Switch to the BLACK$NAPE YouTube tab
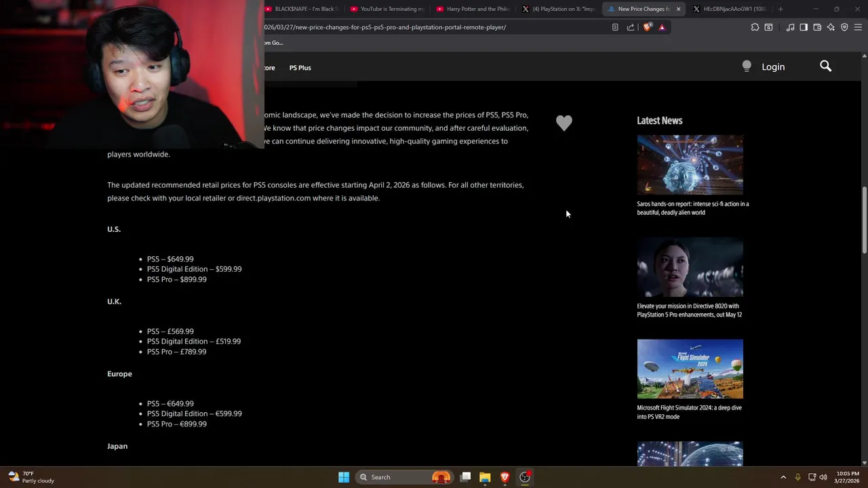Viewport: 868px width, 488px height. point(301,9)
